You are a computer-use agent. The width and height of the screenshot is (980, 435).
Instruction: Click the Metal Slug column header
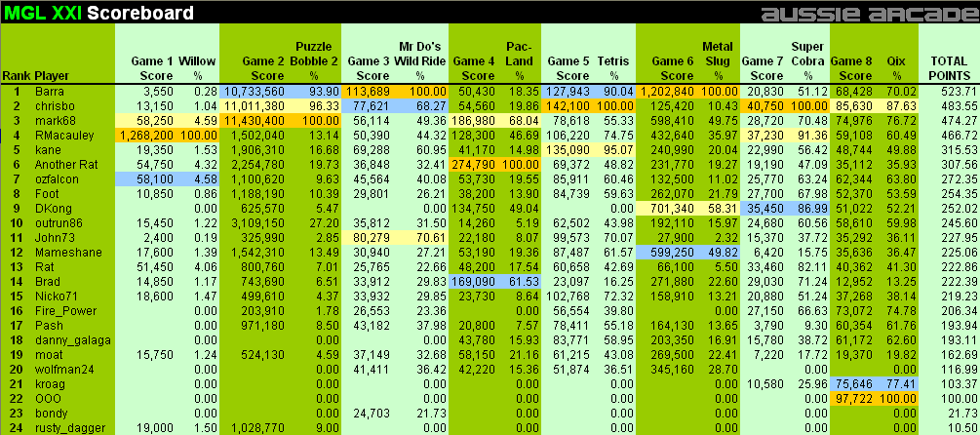point(717,60)
